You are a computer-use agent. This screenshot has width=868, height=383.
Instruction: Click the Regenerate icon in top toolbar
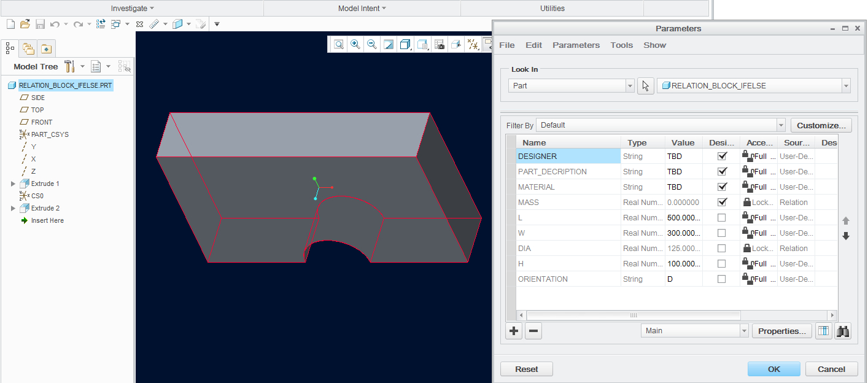tap(99, 24)
